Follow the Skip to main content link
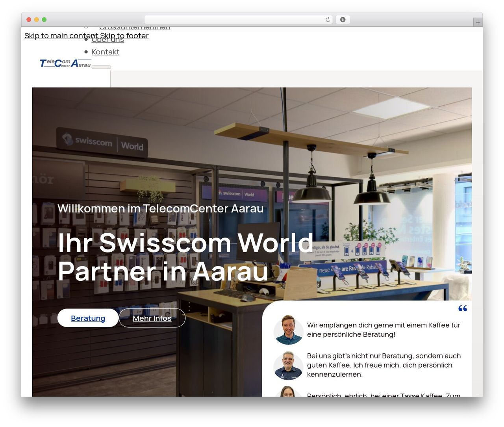The height and width of the screenshot is (427, 504). pos(61,36)
